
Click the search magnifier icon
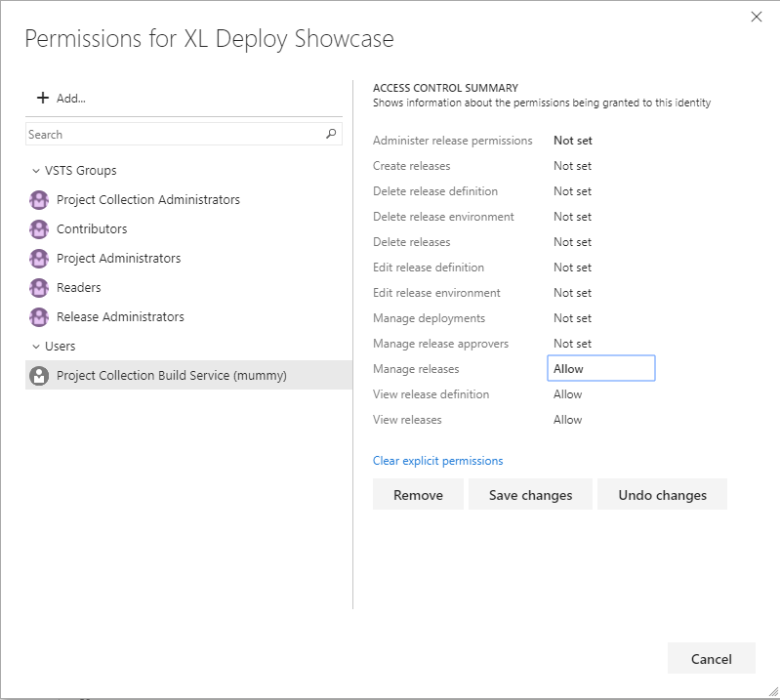(x=331, y=134)
